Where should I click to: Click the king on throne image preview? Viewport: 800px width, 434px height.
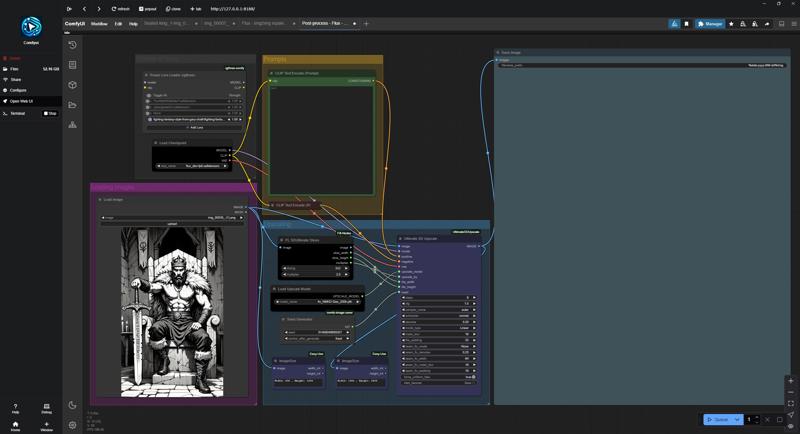pyautogui.click(x=172, y=312)
